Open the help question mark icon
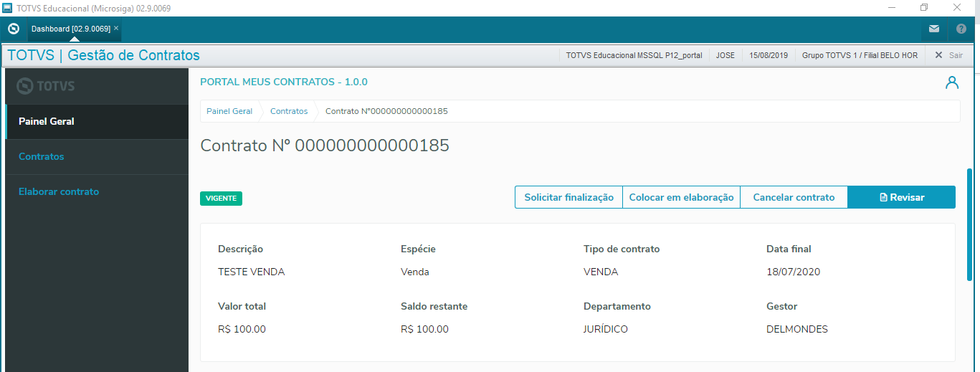 (961, 29)
